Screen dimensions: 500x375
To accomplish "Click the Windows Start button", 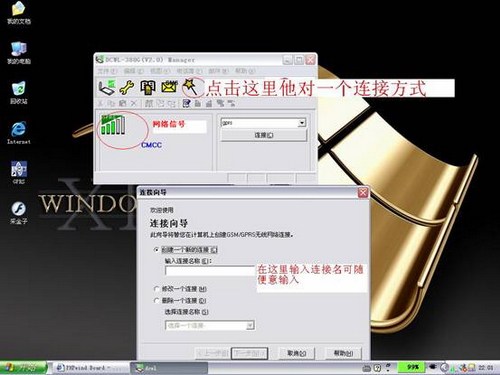I will tap(23, 368).
